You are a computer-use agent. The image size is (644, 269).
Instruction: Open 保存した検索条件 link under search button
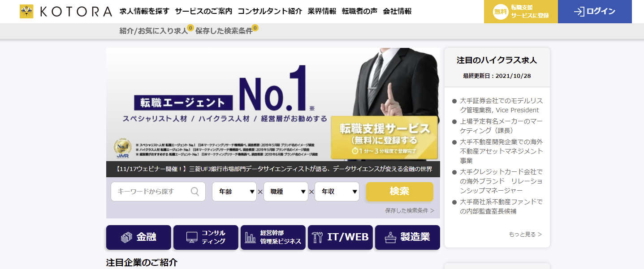click(x=410, y=210)
